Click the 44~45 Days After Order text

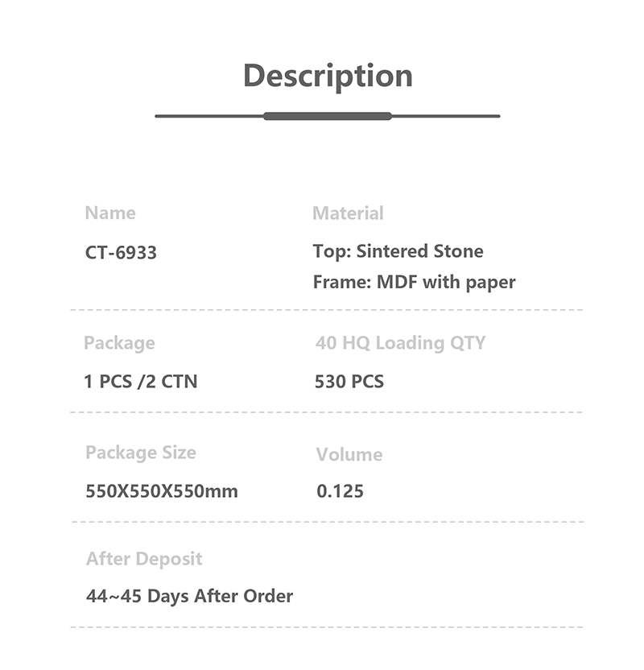point(189,597)
